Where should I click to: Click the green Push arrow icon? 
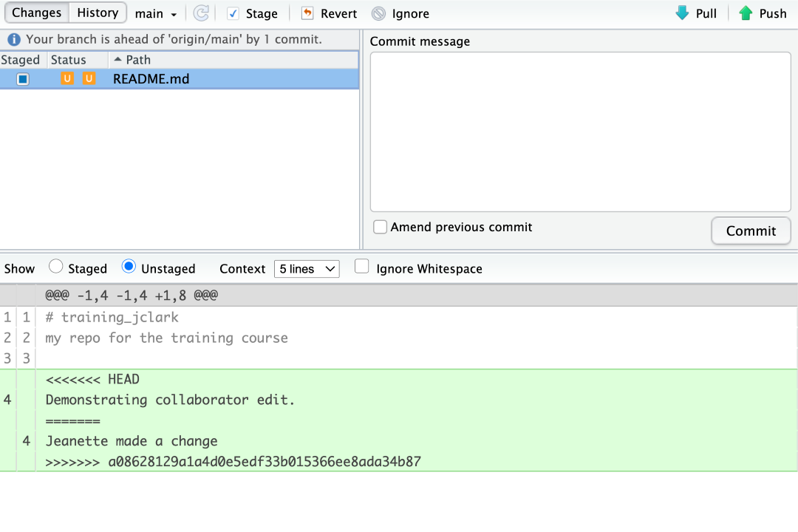tap(746, 13)
